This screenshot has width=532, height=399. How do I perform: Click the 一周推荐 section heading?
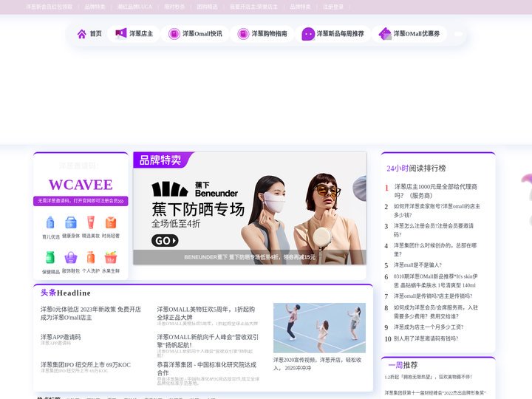[403, 365]
